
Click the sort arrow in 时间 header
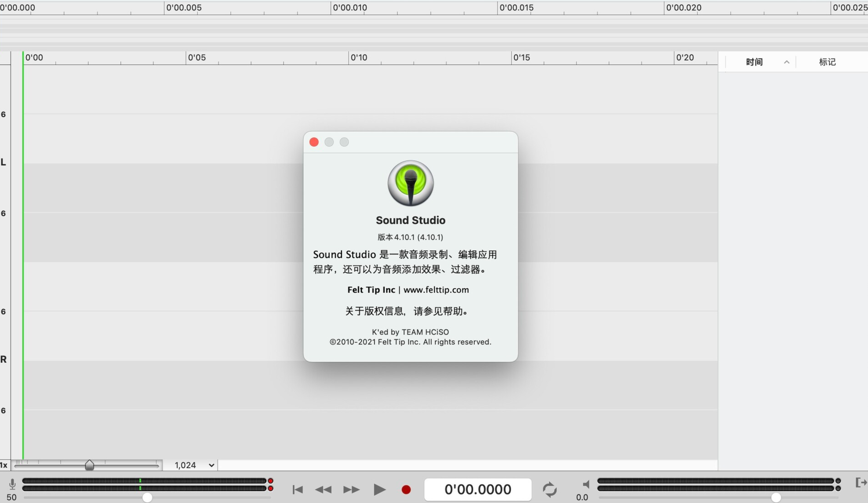(x=787, y=62)
